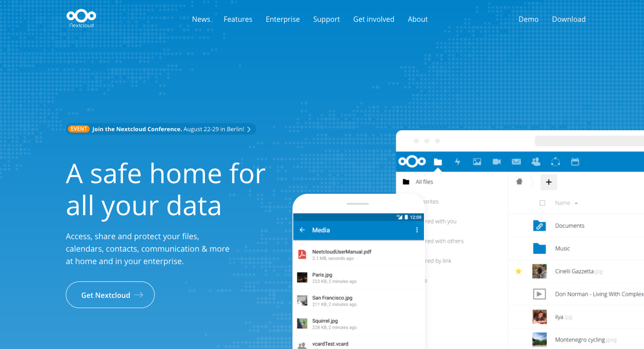Go to the Demo page
Screen dimensions: 644x349
528,19
